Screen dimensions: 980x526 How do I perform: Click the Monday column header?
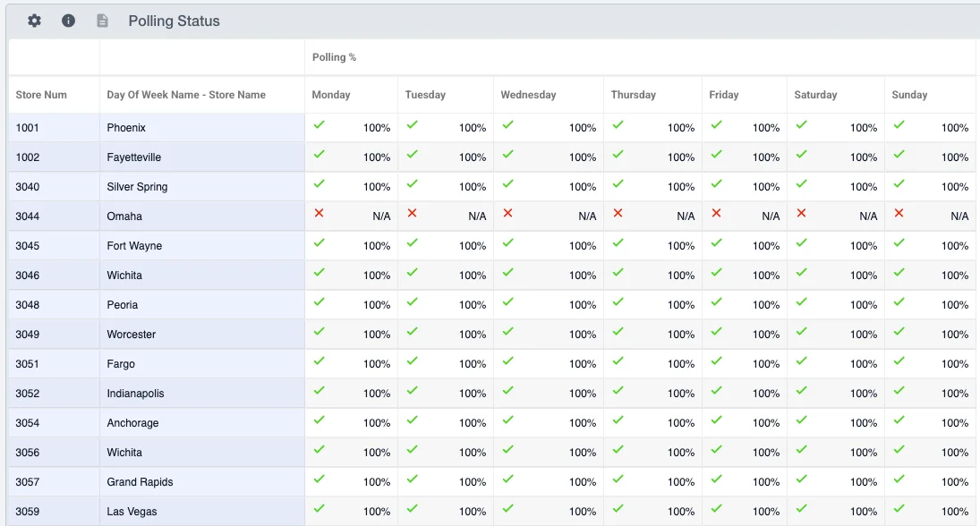click(330, 94)
